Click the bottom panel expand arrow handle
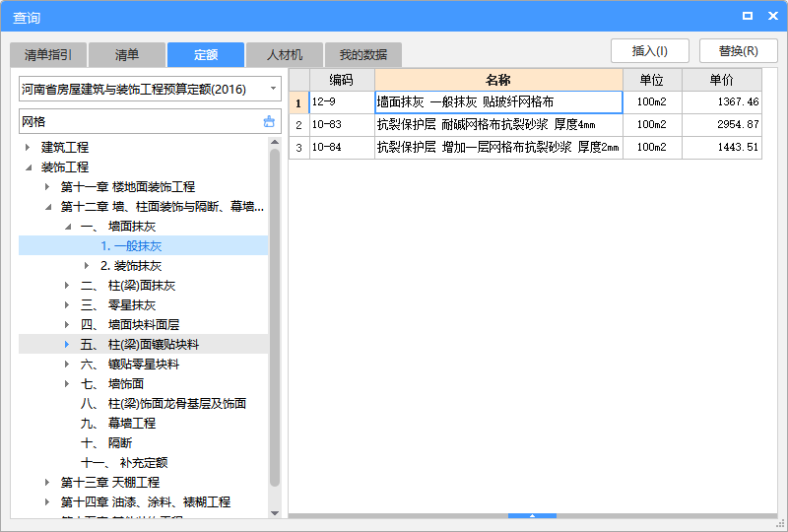 [x=532, y=515]
